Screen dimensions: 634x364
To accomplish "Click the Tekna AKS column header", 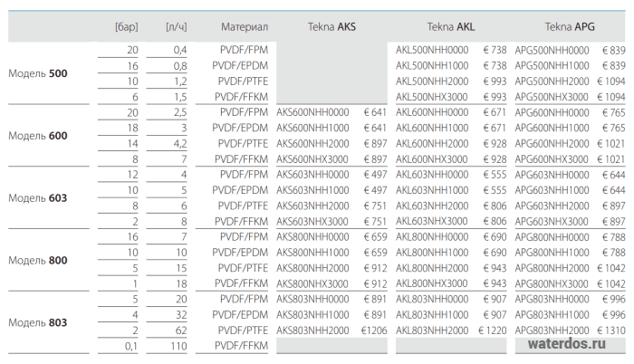I will point(331,27).
